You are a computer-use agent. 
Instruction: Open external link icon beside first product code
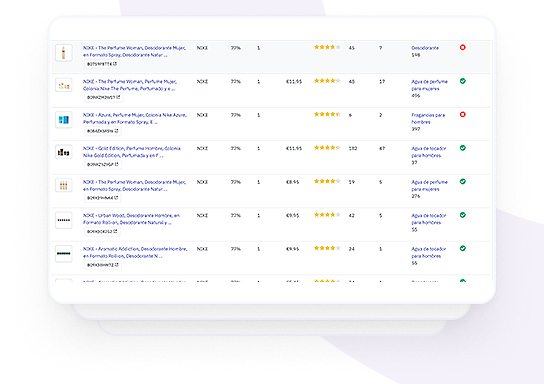(115, 64)
